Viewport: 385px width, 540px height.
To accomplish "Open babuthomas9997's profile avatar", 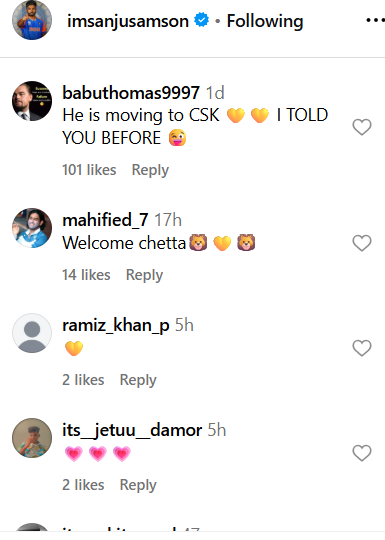I will (x=32, y=101).
